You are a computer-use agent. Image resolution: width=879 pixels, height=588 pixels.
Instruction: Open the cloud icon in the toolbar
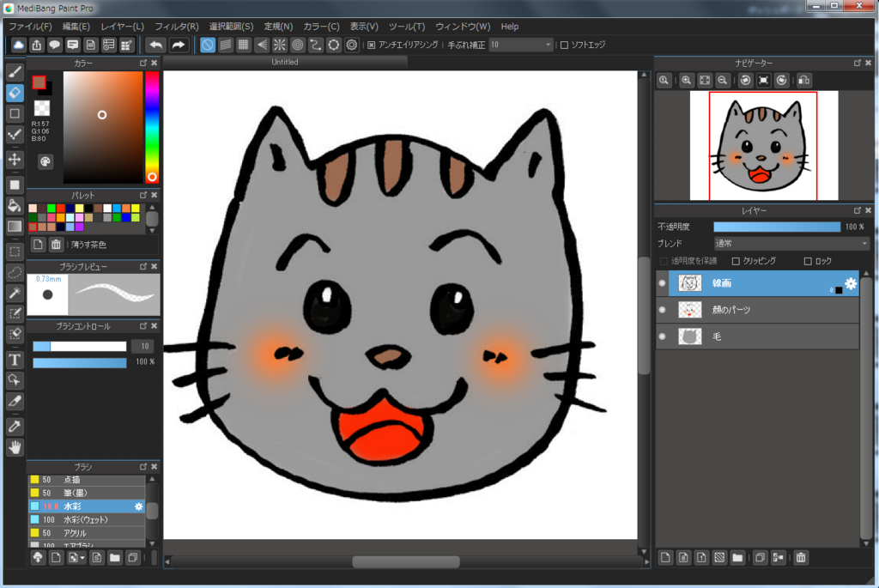(x=19, y=45)
